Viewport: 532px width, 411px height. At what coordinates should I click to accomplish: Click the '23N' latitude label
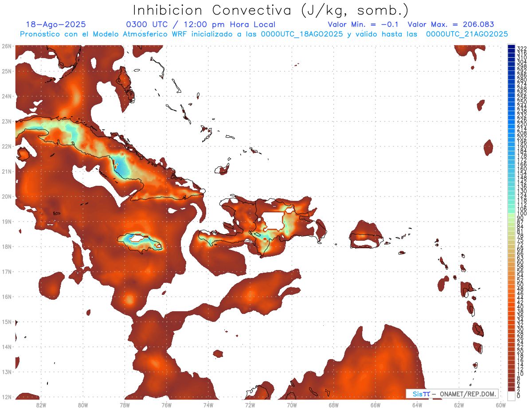(7, 121)
